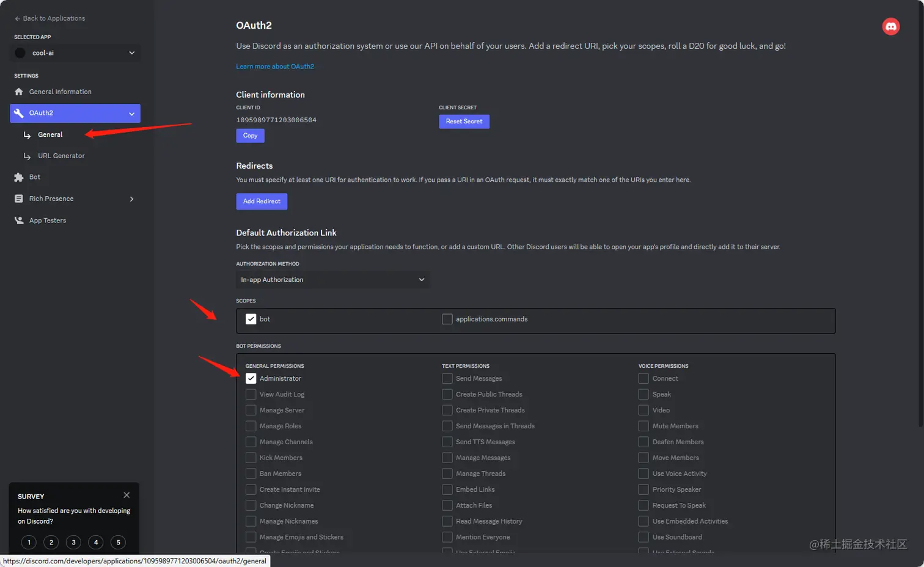
Task: Enable the Read Message History permission
Action: [447, 521]
